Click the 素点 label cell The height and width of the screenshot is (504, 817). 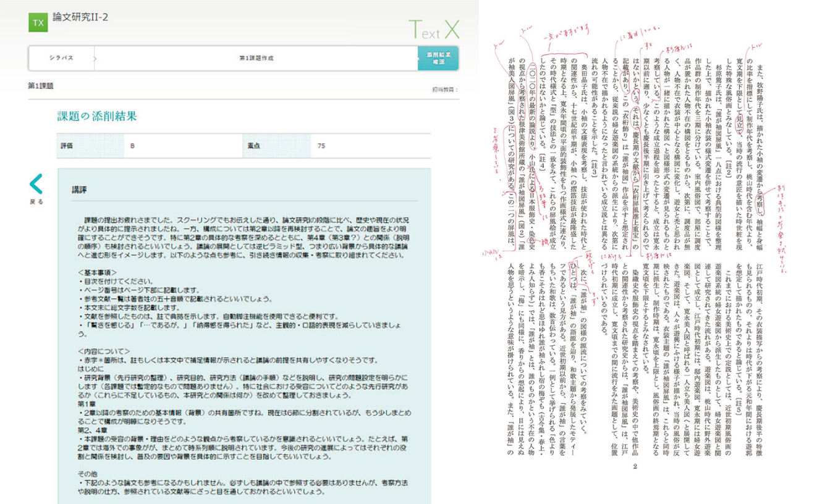[x=254, y=146]
